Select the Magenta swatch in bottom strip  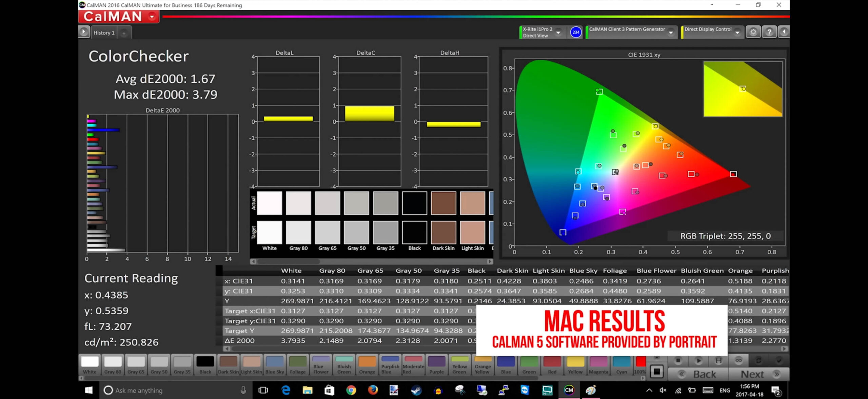click(x=598, y=365)
